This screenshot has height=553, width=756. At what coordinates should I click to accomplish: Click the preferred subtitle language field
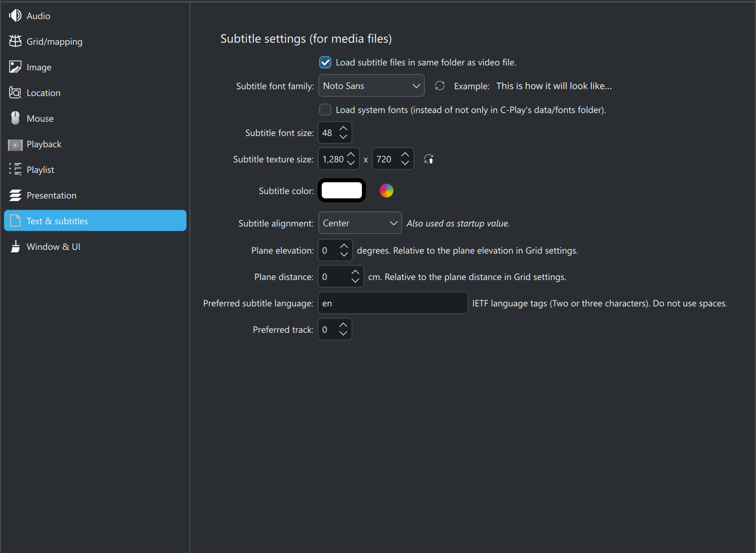point(393,303)
